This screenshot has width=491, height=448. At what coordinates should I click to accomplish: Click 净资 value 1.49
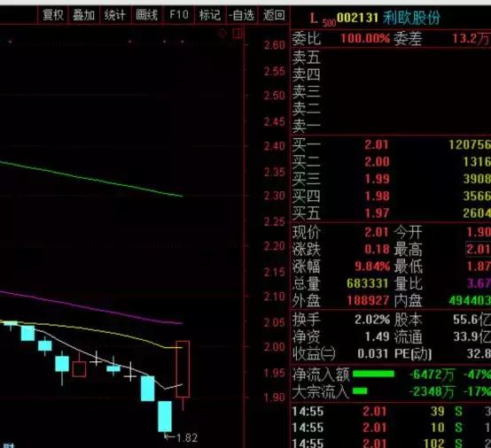click(x=377, y=337)
